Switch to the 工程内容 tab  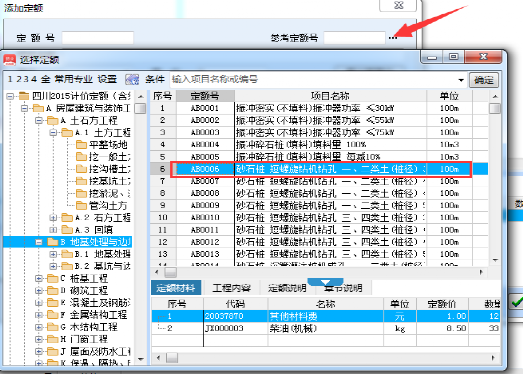231,288
